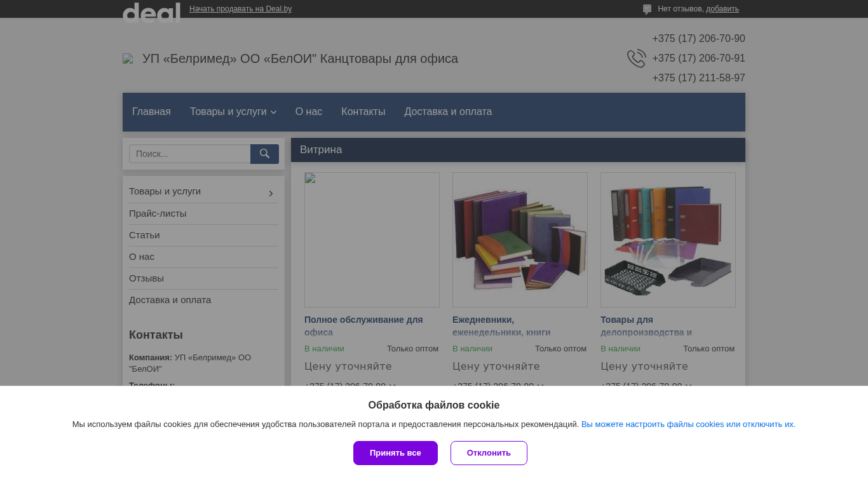868x488 pixels.
Task: Open the Ежедневники, еженедельники, книги title
Action: (x=501, y=326)
